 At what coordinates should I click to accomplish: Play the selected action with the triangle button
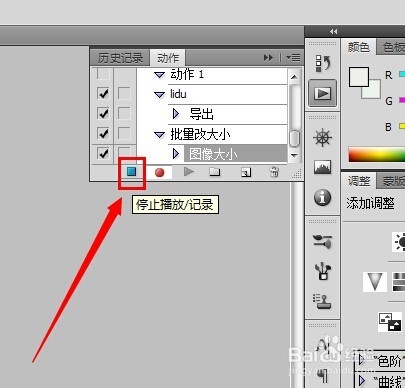coord(189,172)
